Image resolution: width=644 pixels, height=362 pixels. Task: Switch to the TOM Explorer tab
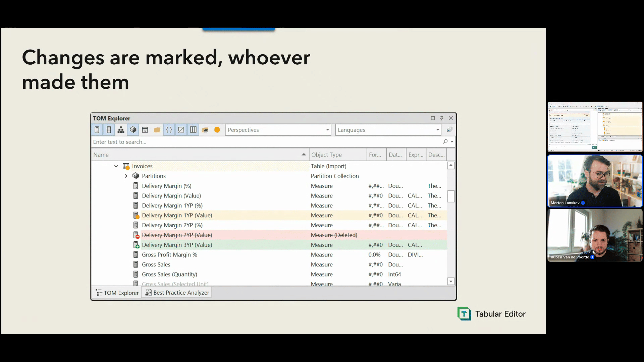click(117, 293)
